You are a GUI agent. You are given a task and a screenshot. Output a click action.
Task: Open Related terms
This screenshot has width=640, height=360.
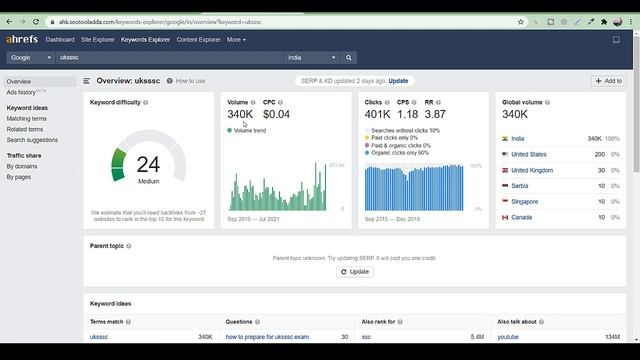pyautogui.click(x=24, y=129)
